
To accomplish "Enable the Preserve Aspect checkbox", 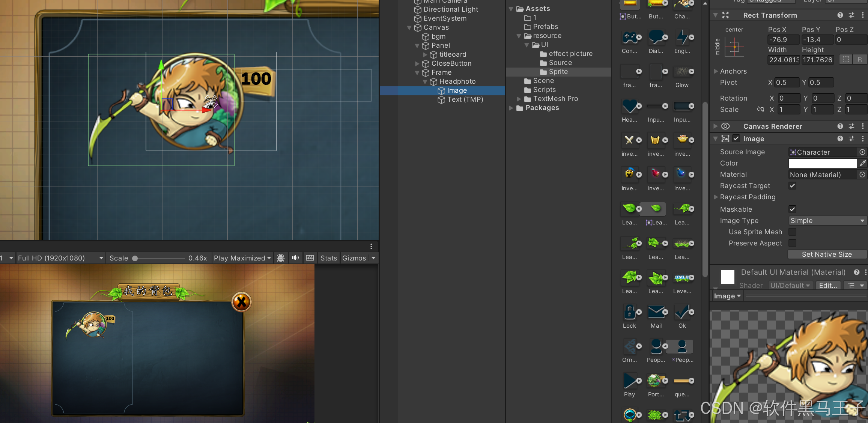I will (792, 243).
